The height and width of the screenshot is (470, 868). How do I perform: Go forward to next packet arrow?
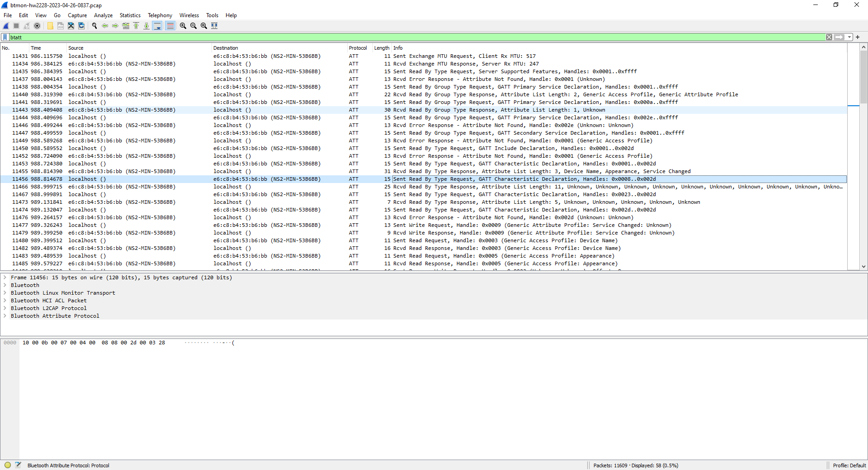[x=115, y=26]
